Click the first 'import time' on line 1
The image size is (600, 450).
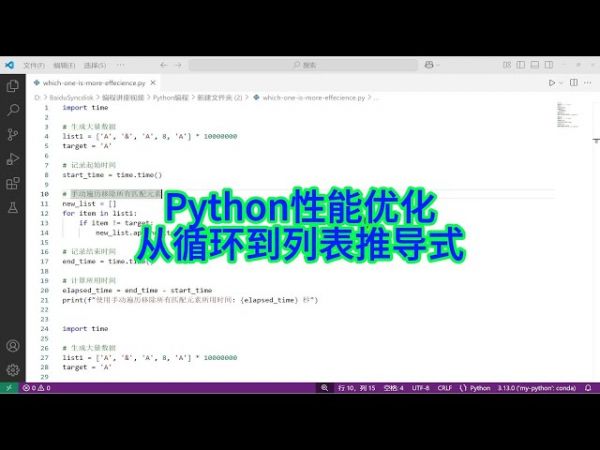point(85,108)
